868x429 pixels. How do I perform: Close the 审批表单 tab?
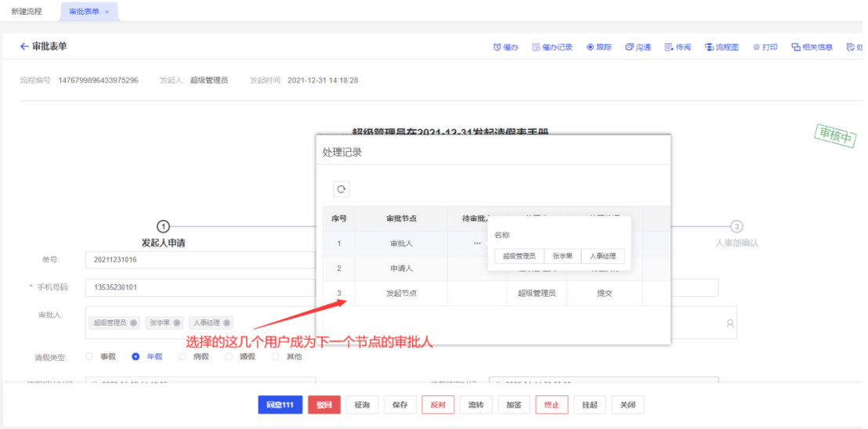point(107,12)
